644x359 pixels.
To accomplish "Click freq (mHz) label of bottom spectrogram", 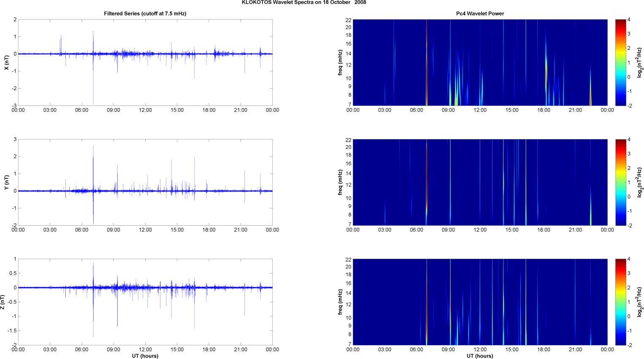I will [x=340, y=302].
